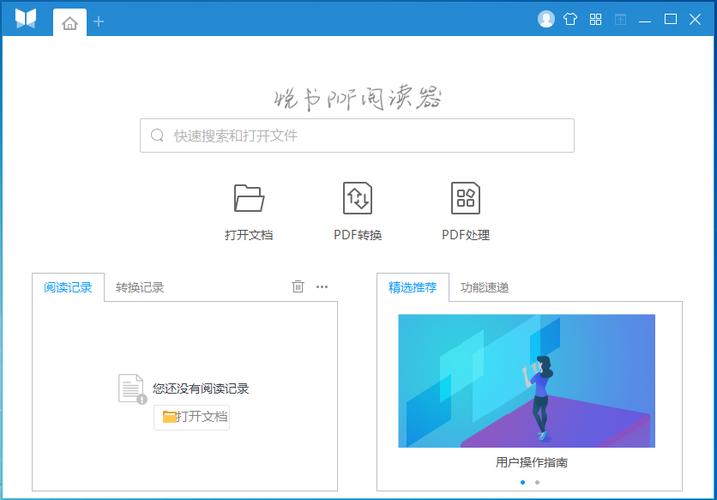Open the PDF处理 tools icon
The height and width of the screenshot is (500, 717).
[465, 198]
